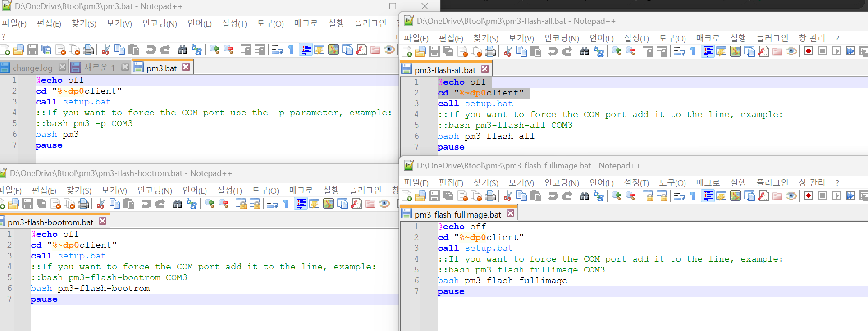The image size is (868, 331).
Task: Click Cut scissors in pm3-flash-fullimage window
Action: tap(508, 196)
